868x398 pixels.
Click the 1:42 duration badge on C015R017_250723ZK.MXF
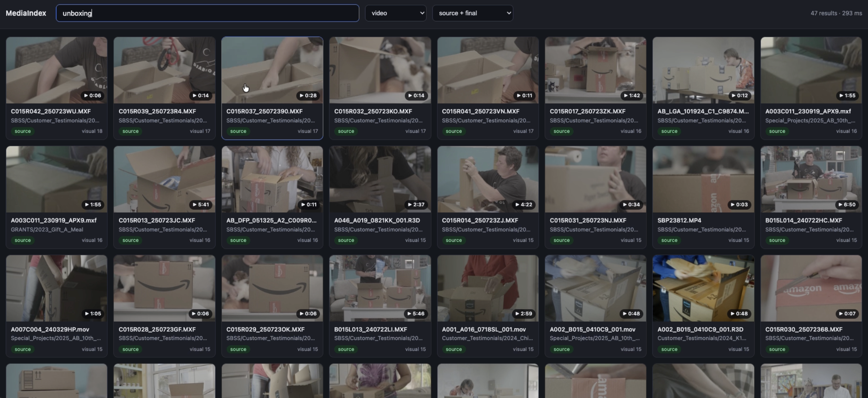coord(632,96)
